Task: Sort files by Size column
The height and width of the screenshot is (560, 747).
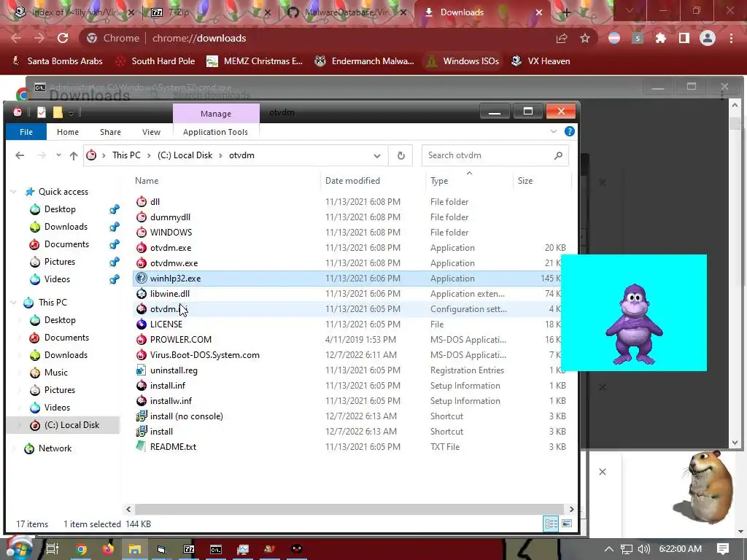Action: (x=525, y=181)
